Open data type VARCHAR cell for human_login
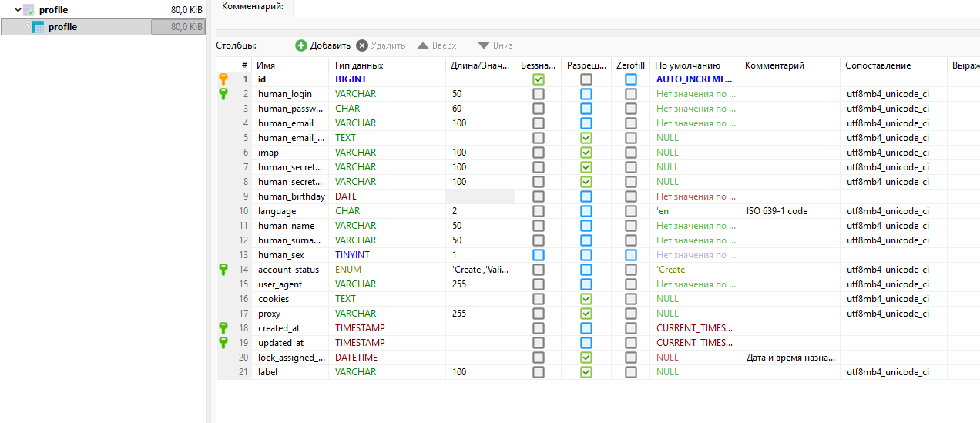The height and width of the screenshot is (423, 980). tap(388, 94)
